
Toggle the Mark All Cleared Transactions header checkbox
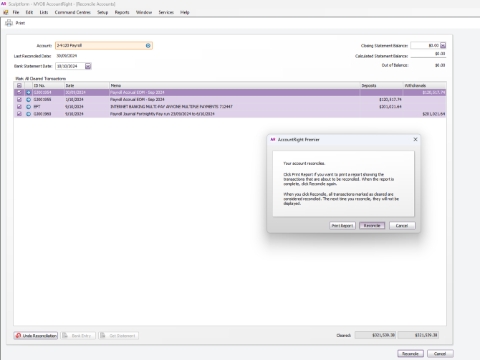point(19,86)
